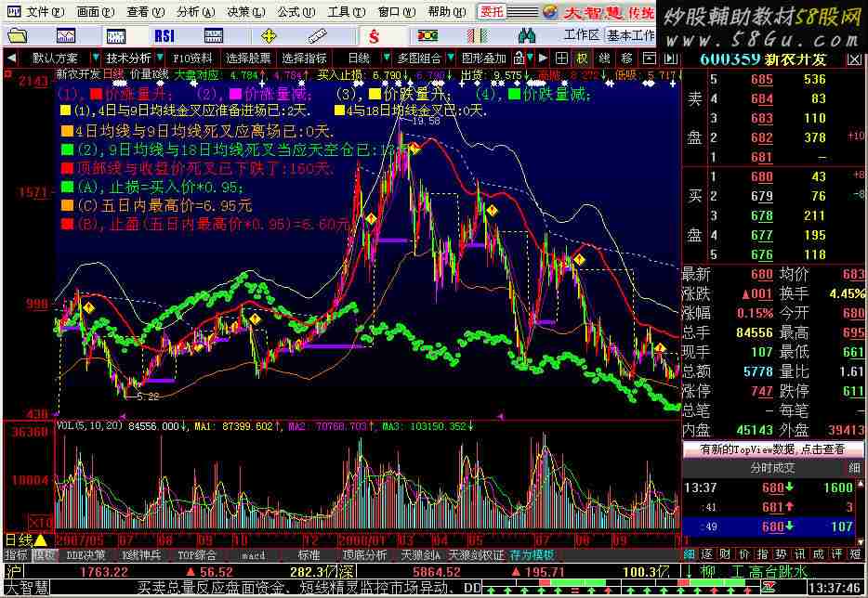Click the 細 button beside 分时成交 header
The image size is (868, 598).
pyautogui.click(x=854, y=469)
